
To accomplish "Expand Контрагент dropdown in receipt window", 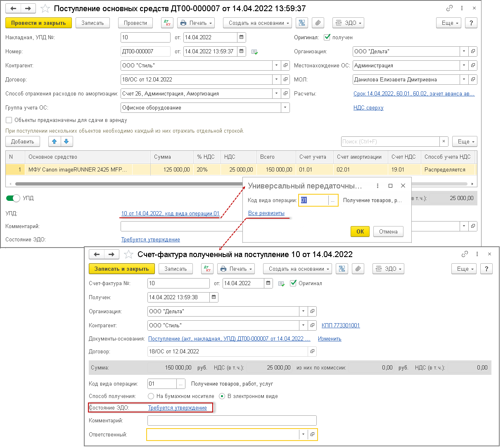I will click(276, 66).
